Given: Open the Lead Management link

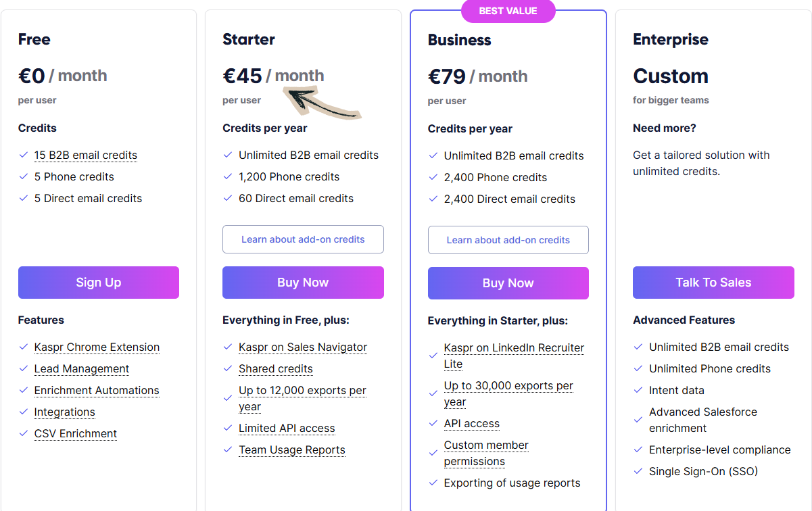Looking at the screenshot, I should pos(81,368).
